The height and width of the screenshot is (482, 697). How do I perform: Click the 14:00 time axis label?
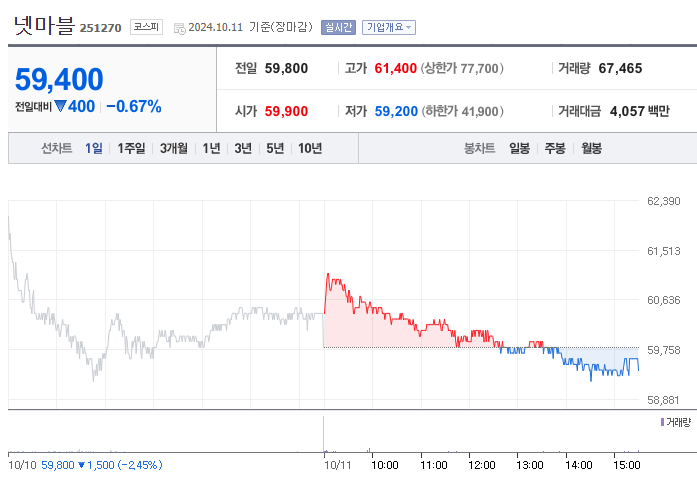point(579,466)
